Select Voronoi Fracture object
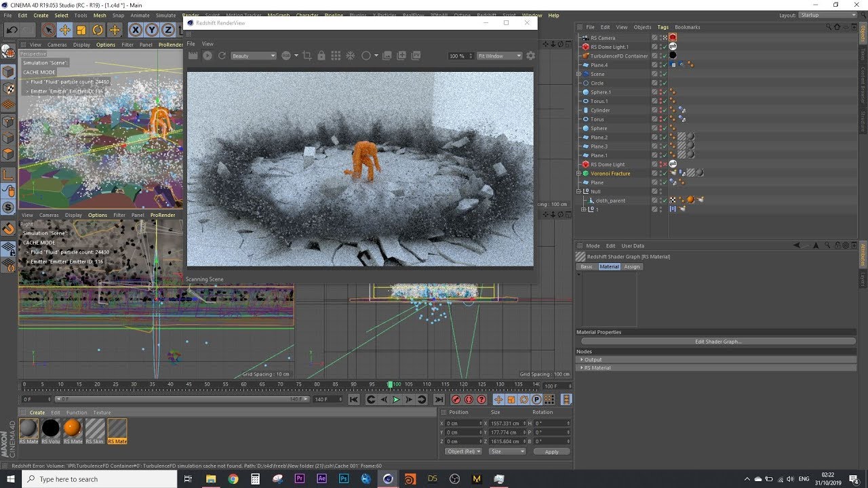 pos(610,174)
